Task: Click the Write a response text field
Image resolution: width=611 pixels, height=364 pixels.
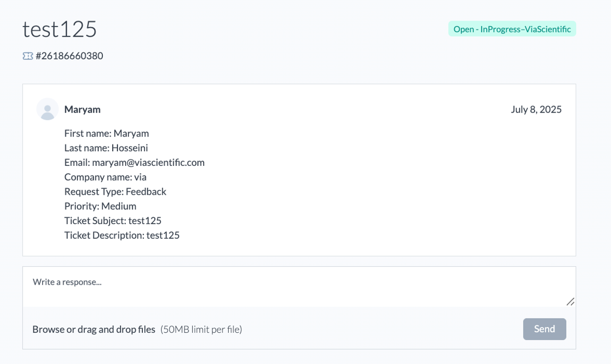Action: click(299, 287)
